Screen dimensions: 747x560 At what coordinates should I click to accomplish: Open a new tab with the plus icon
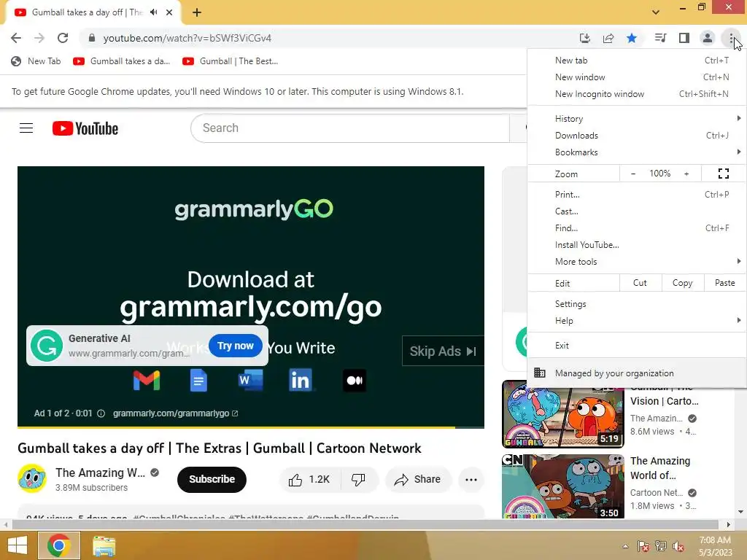197,13
